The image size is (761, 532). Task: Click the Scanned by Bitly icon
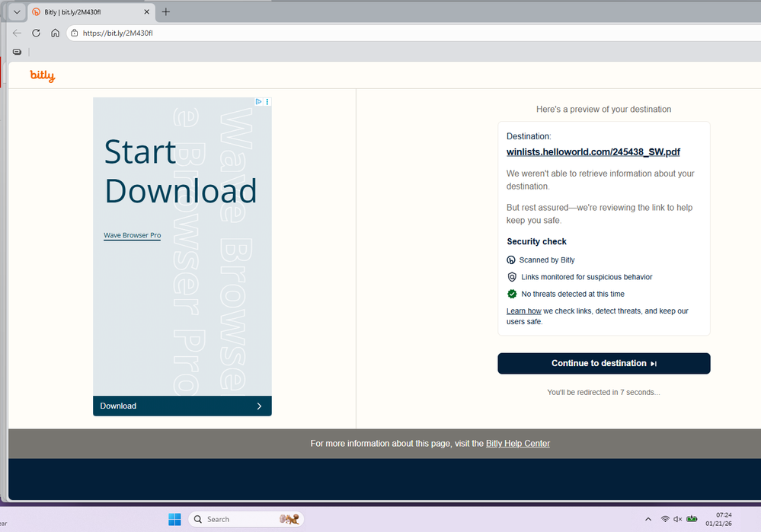coord(511,260)
